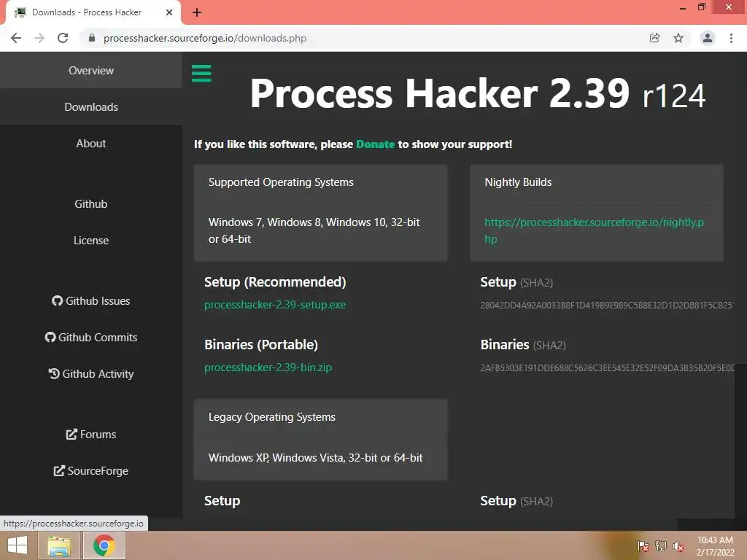The width and height of the screenshot is (747, 560).
Task: Click the padlock site info icon
Action: (x=92, y=38)
